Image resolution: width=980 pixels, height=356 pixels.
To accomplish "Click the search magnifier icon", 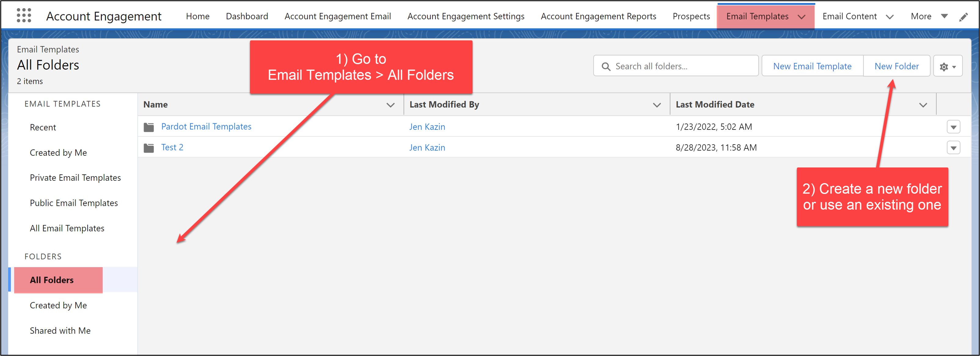I will (606, 67).
